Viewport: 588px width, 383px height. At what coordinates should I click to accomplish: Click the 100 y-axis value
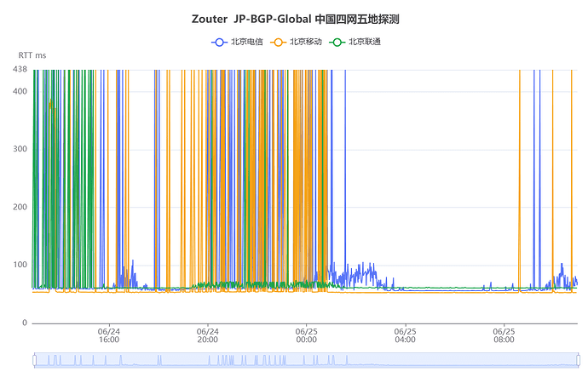pyautogui.click(x=20, y=265)
